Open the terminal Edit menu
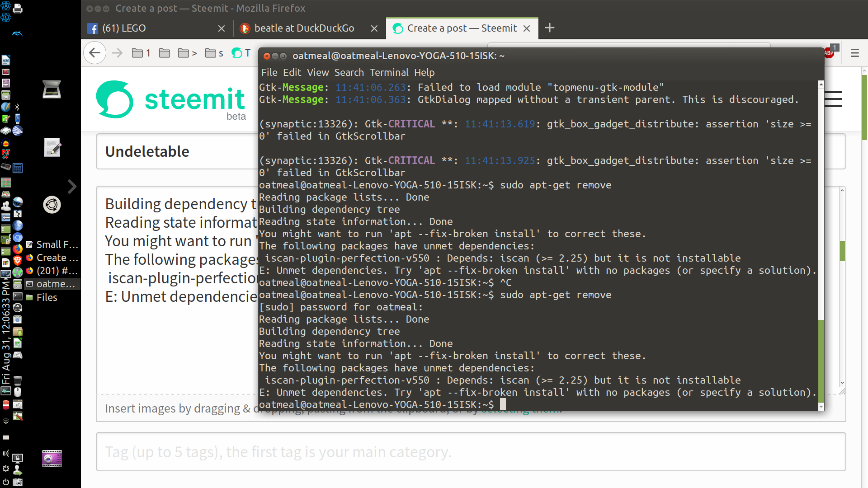868x488 pixels. 292,72
